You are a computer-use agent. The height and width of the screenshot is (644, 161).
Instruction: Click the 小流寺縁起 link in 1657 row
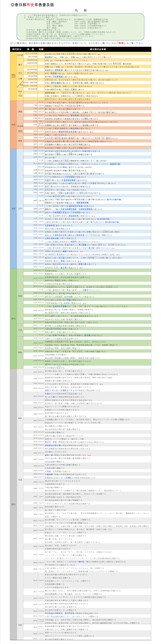click(70, 177)
